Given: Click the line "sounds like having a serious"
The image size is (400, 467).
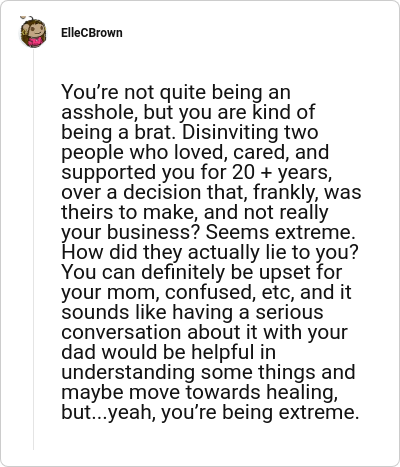Looking at the screenshot, I should (x=192, y=312).
